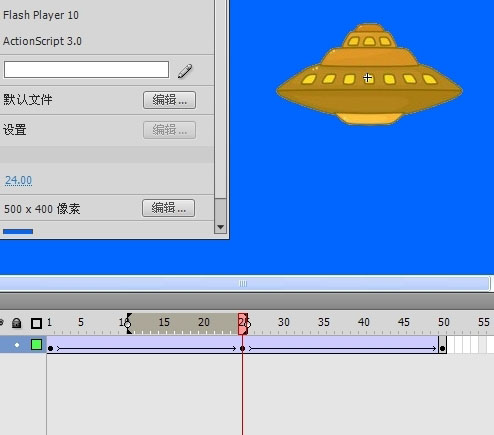Click the 设置 label
The width and height of the screenshot is (494, 435).
(x=15, y=130)
